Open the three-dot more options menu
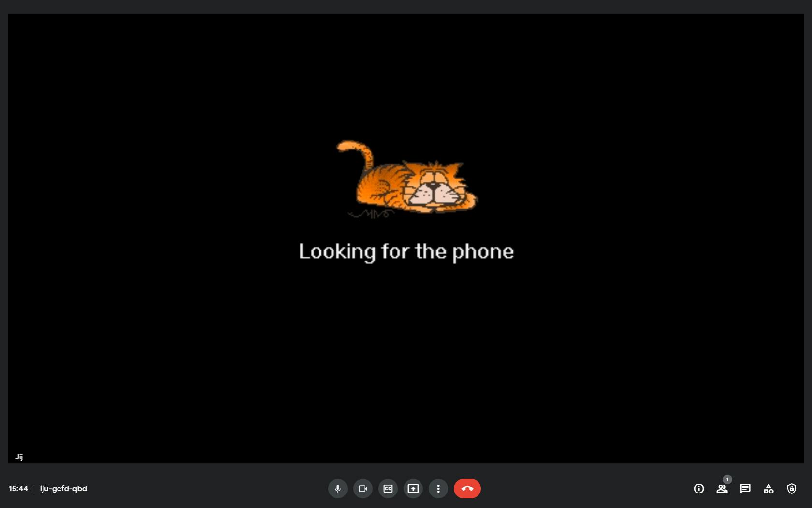 pyautogui.click(x=438, y=489)
